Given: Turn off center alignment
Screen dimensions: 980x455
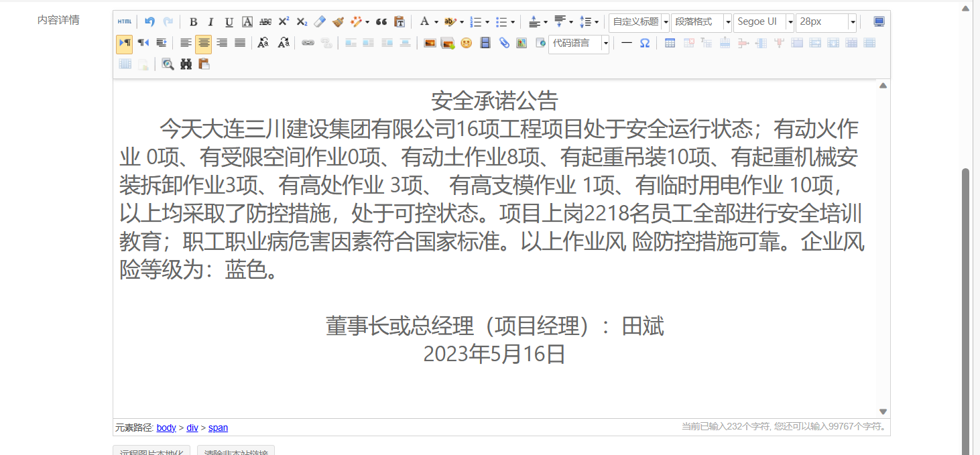Looking at the screenshot, I should click(204, 44).
